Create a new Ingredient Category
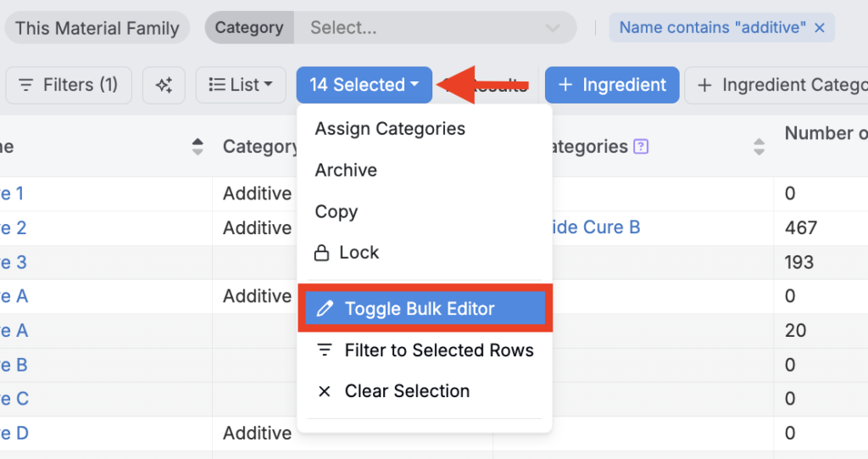The height and width of the screenshot is (459, 868). 780,85
